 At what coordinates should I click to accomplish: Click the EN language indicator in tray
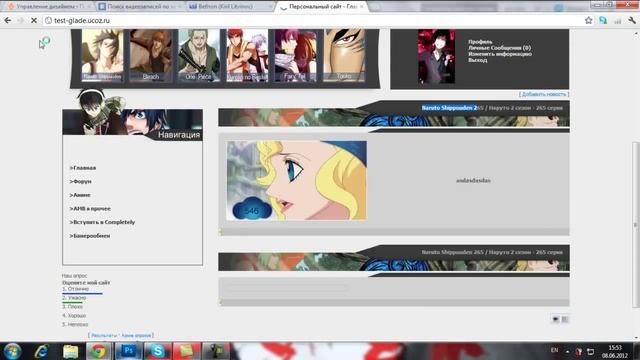click(554, 350)
